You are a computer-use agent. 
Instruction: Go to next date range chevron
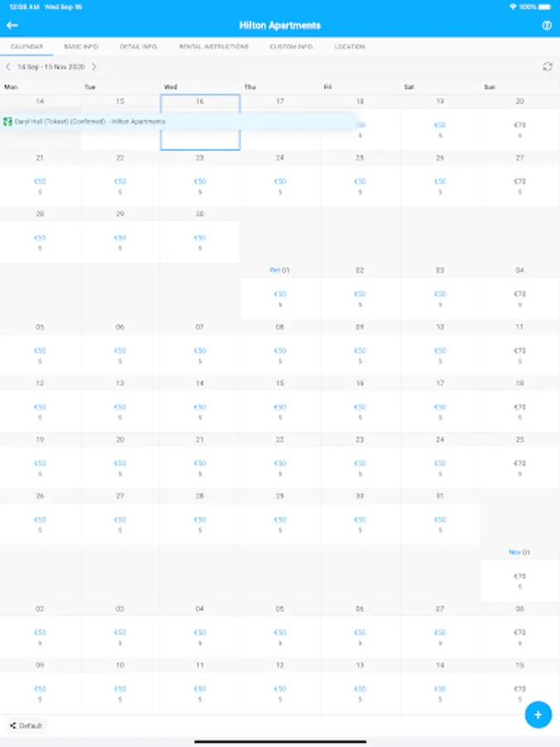(94, 66)
